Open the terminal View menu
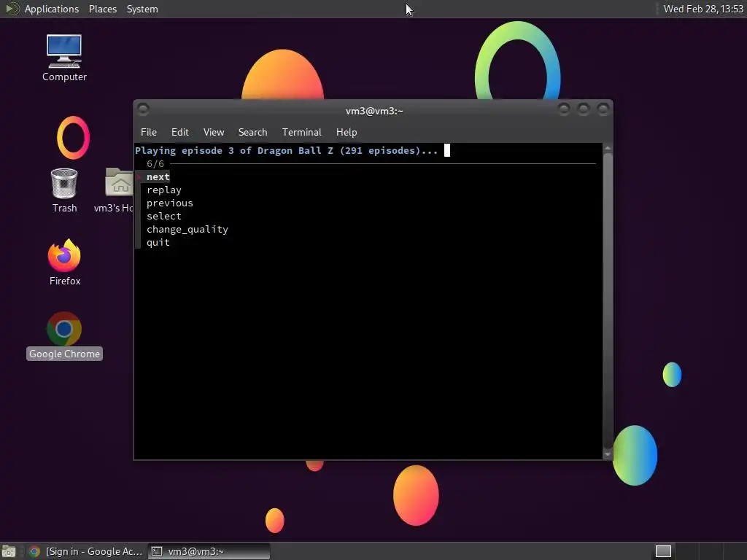Image resolution: width=747 pixels, height=560 pixels. click(214, 132)
